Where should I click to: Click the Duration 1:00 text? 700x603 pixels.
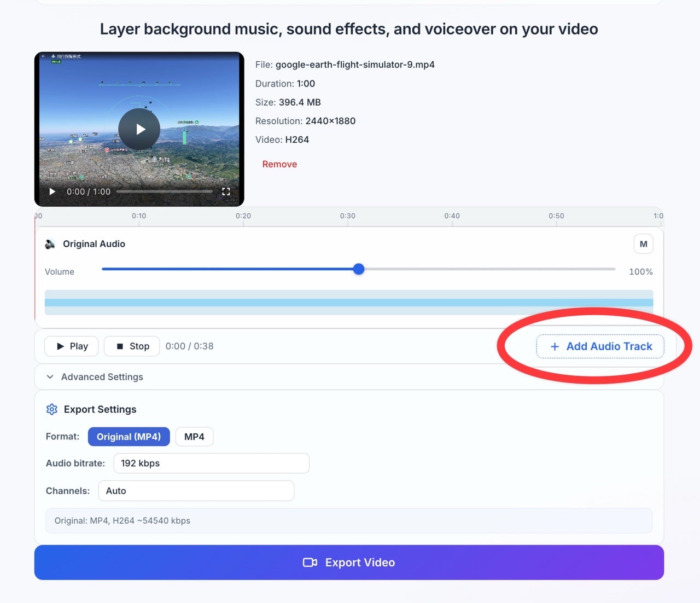(x=285, y=84)
